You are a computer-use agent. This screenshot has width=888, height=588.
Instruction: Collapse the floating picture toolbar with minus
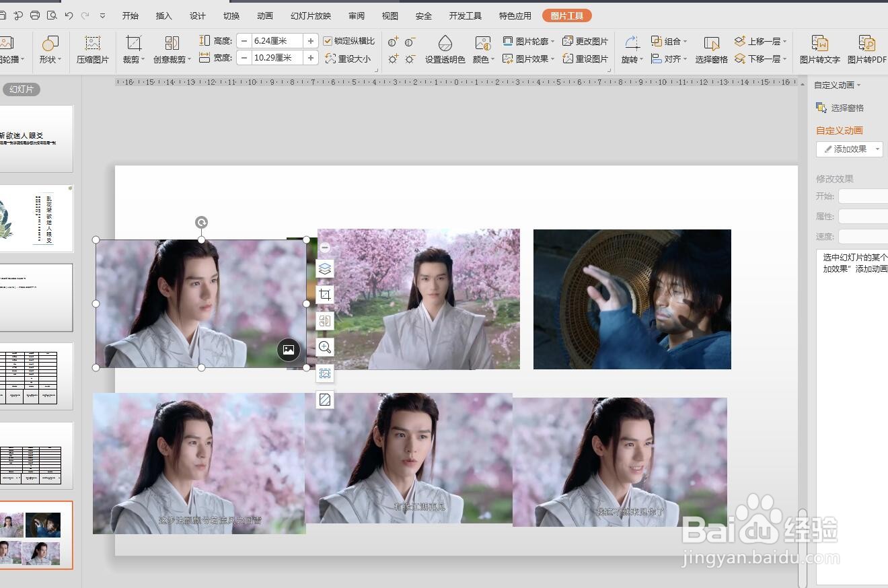pyautogui.click(x=325, y=248)
